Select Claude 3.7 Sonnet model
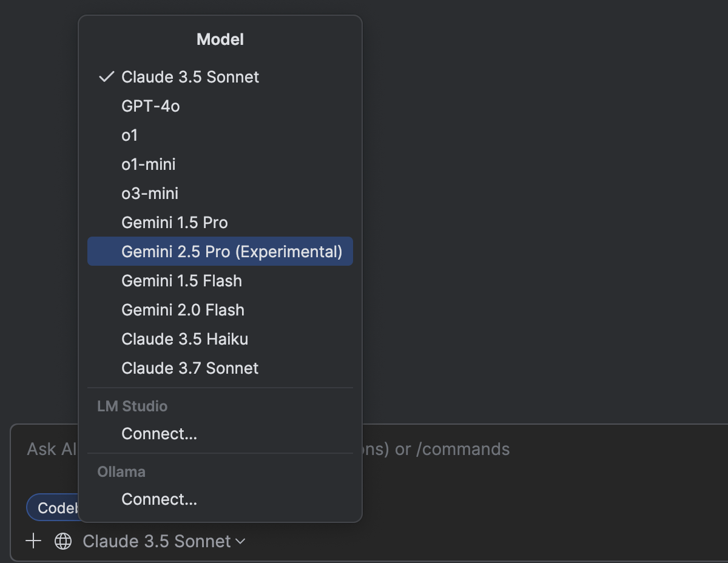 click(190, 368)
